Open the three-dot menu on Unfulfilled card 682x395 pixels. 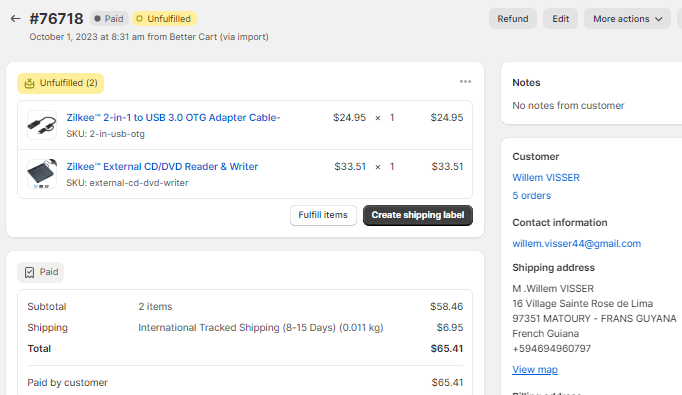click(465, 82)
